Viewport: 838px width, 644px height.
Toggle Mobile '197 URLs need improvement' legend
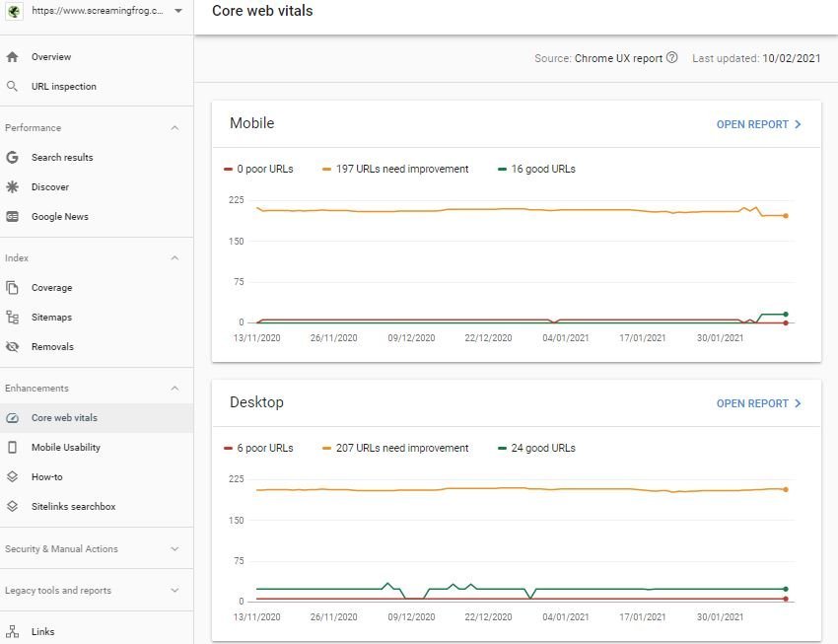(x=395, y=169)
